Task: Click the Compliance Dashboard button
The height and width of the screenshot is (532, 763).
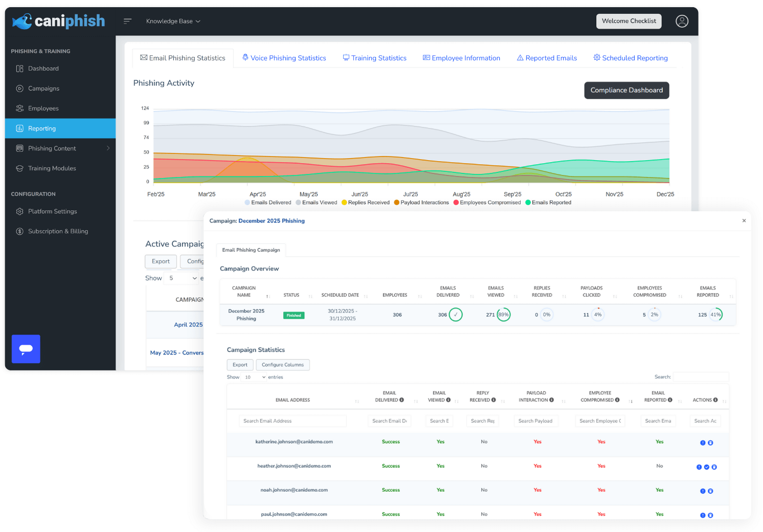Action: click(x=626, y=90)
